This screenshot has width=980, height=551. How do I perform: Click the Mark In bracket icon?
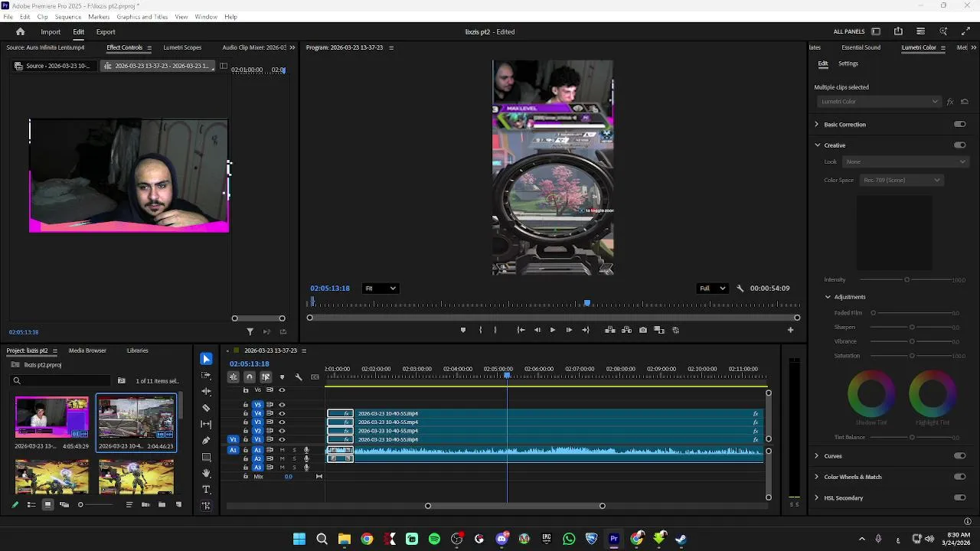(480, 330)
